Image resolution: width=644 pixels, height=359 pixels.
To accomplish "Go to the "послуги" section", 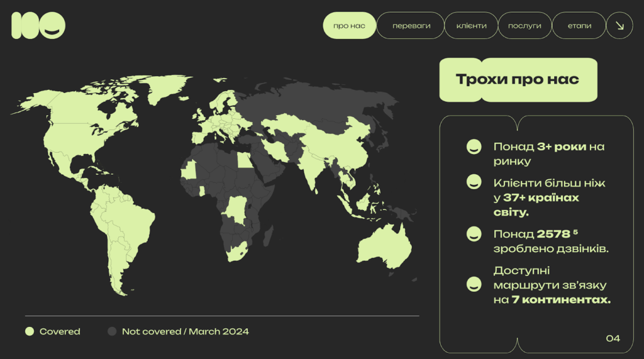I will coord(525,26).
